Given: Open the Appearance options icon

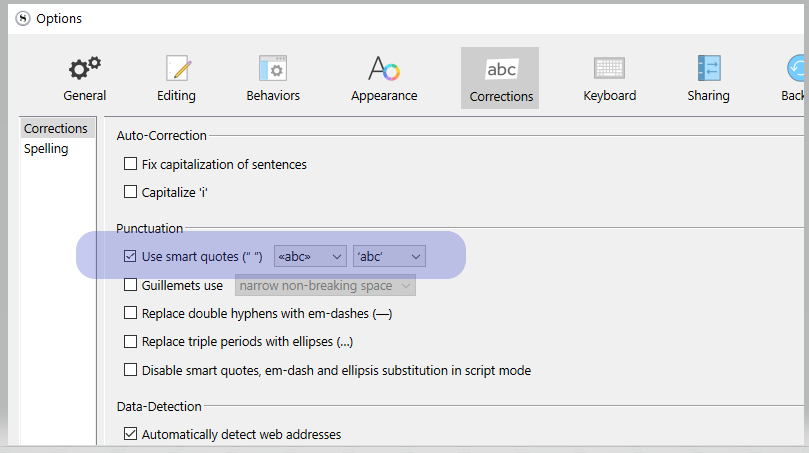Looking at the screenshot, I should [x=384, y=68].
